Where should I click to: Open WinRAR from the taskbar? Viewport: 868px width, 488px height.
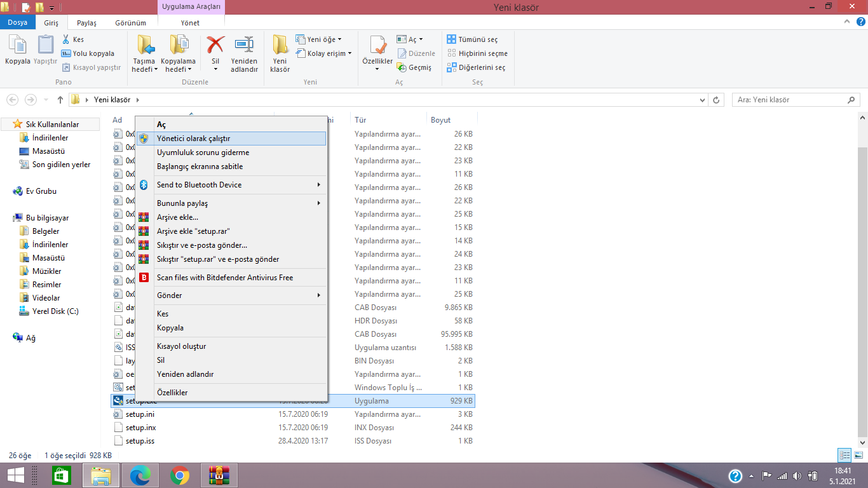pyautogui.click(x=219, y=475)
